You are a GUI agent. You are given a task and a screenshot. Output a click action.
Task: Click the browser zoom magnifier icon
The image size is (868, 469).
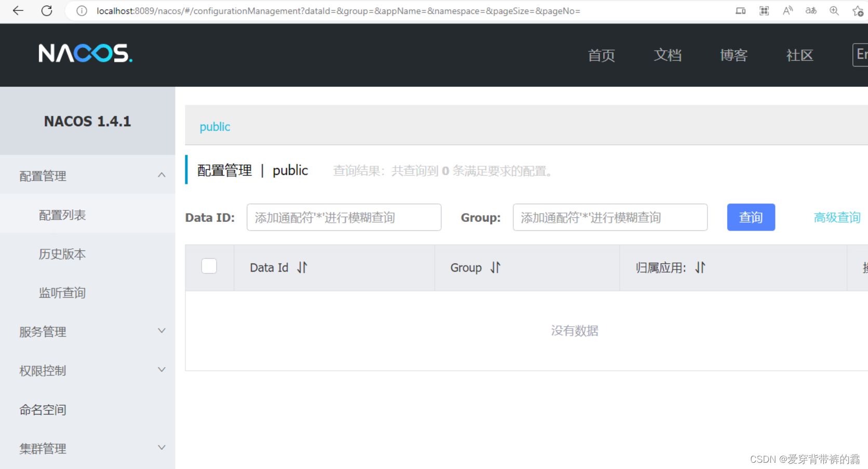[834, 11]
